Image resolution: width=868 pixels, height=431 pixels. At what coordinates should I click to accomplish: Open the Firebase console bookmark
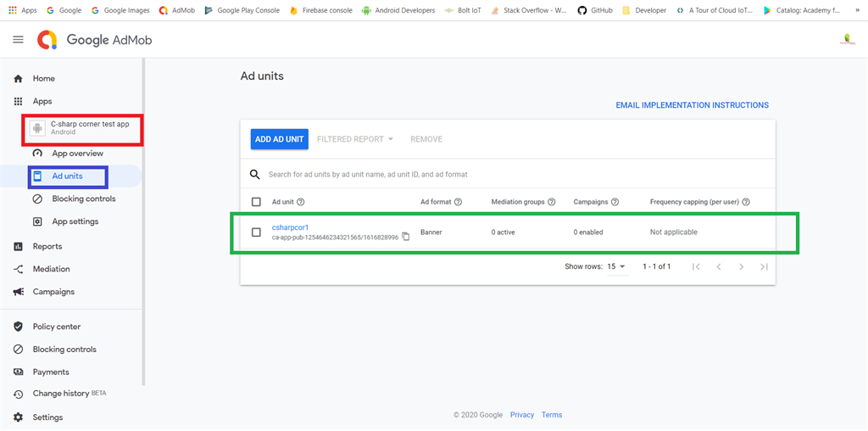321,10
